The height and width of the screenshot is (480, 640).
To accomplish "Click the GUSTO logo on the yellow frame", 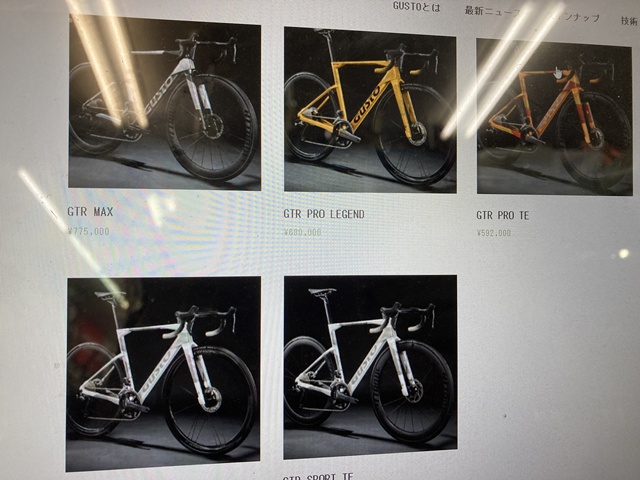I will tap(366, 105).
